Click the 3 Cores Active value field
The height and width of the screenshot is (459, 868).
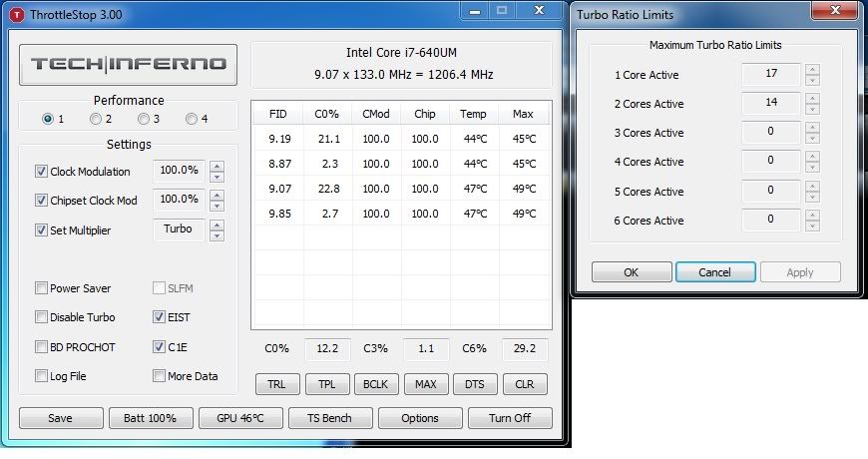click(771, 132)
